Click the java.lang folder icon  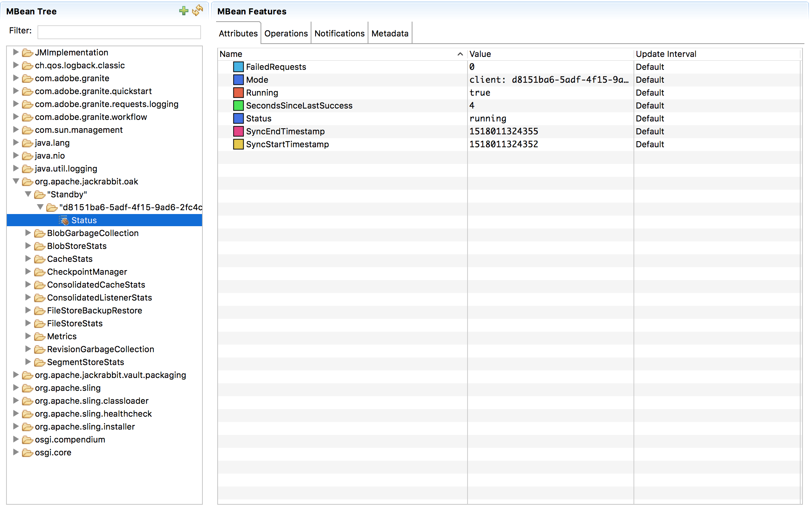pyautogui.click(x=27, y=143)
